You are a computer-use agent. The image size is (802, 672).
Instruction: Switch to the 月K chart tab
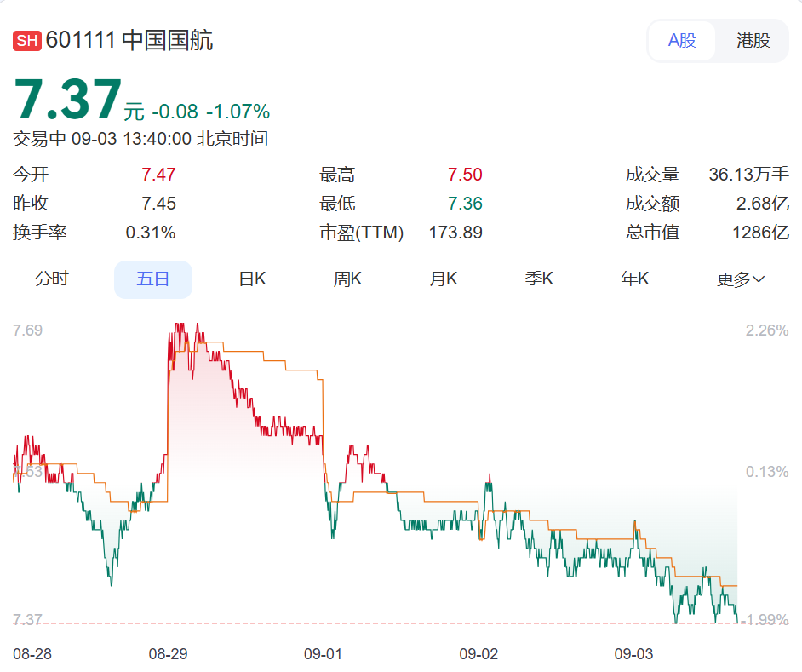pyautogui.click(x=444, y=279)
